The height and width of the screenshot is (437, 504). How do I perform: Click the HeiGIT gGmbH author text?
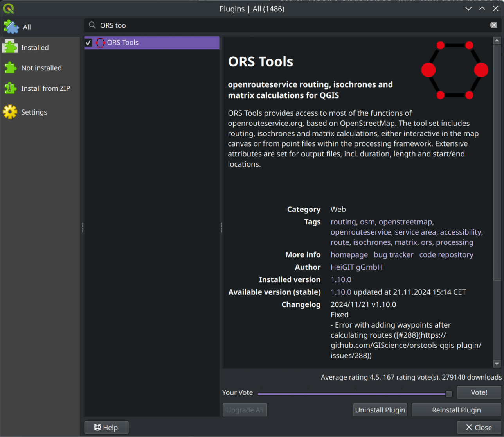[356, 267]
